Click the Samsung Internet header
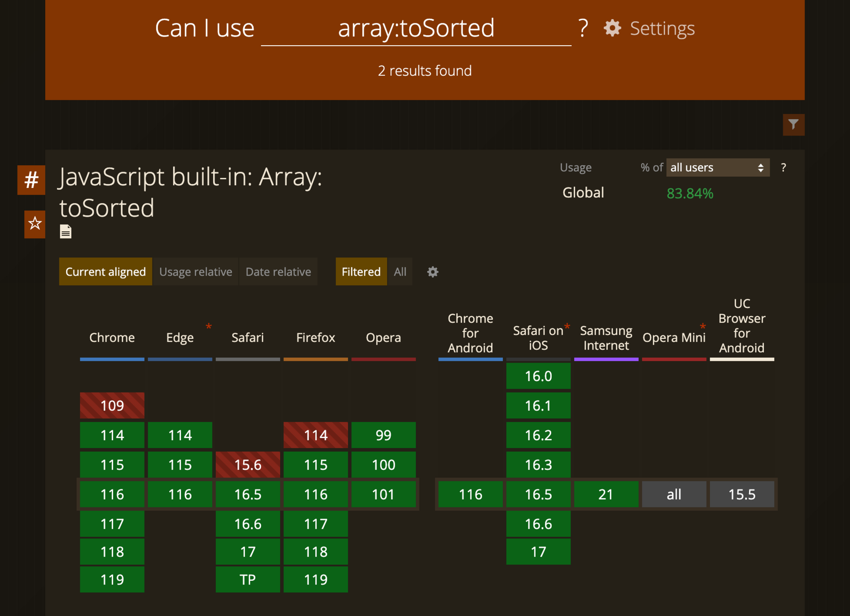The width and height of the screenshot is (850, 616). click(606, 338)
